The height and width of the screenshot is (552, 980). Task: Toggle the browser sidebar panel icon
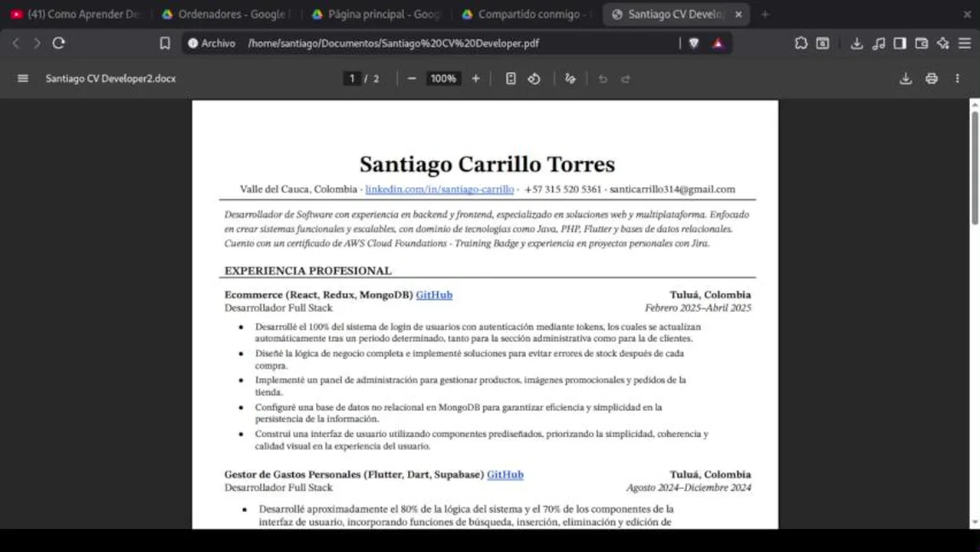coord(900,44)
